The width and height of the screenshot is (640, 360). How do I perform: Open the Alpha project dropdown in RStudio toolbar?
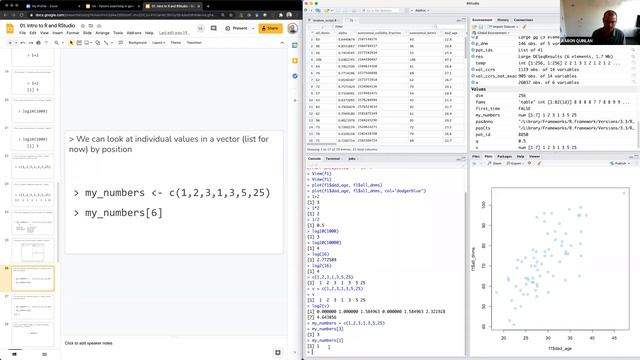[x=422, y=10]
